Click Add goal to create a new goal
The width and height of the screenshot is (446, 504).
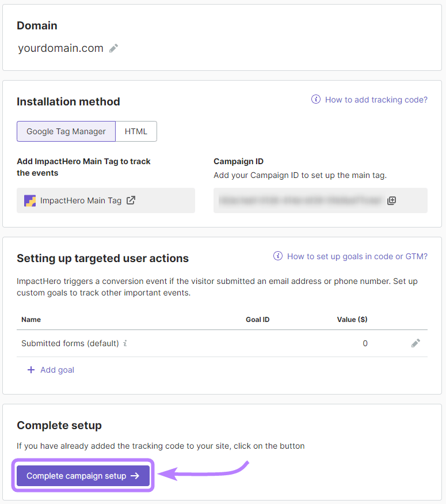tap(57, 369)
